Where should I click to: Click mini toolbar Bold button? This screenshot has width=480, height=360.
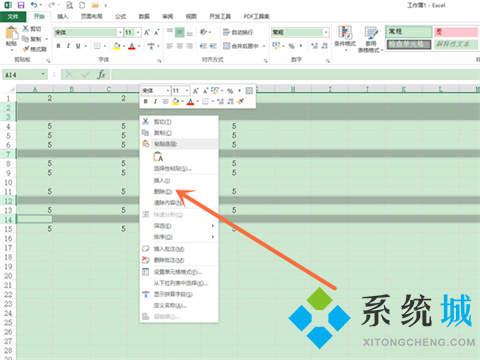pos(146,101)
